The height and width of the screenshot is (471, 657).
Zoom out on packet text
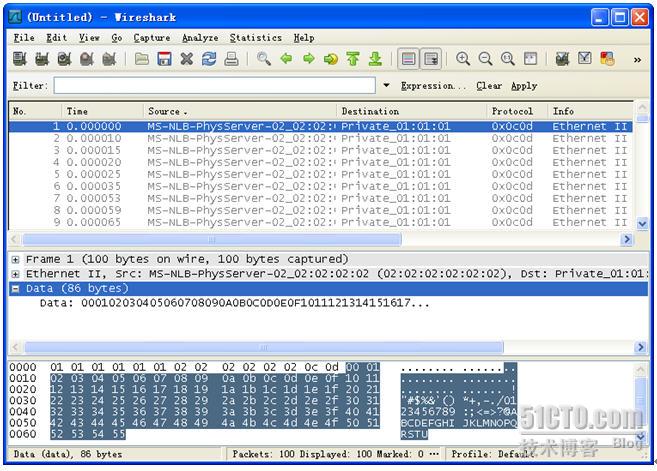[x=485, y=59]
